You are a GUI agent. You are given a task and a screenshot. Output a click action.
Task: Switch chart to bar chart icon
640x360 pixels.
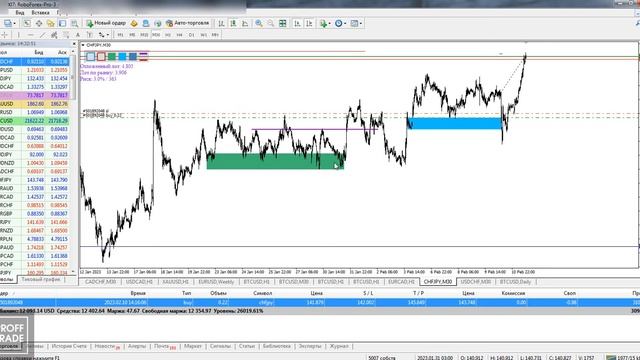tap(221, 23)
